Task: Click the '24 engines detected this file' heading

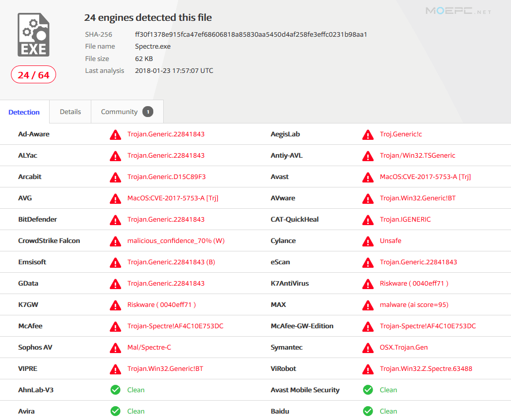Action: (x=148, y=17)
